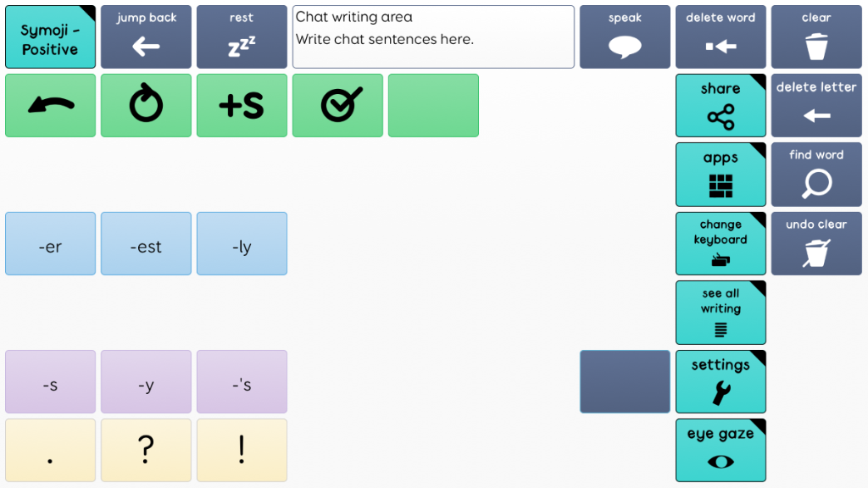Toggle eye gaze mode
The height and width of the screenshot is (488, 868).
[721, 451]
